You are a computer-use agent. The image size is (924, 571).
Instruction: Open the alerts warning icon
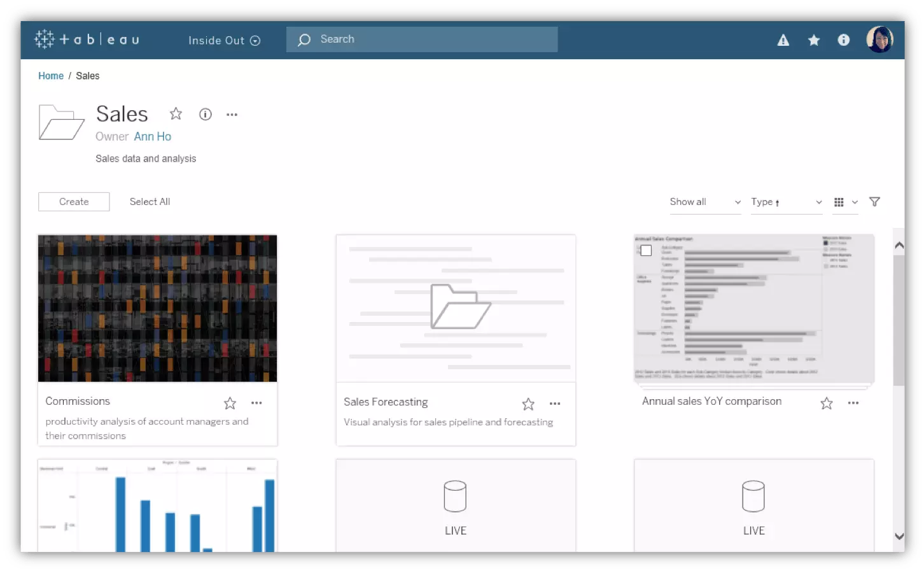[x=783, y=40]
